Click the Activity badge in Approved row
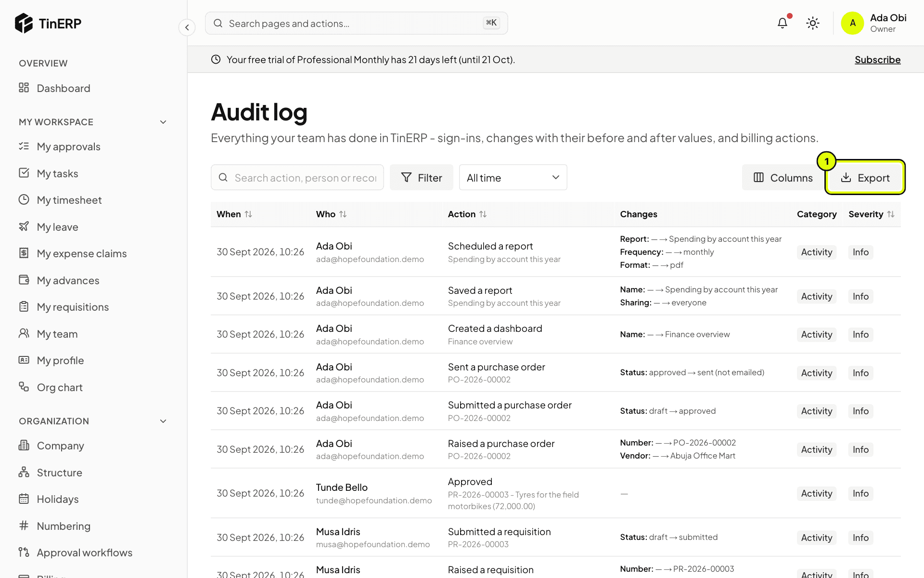 point(816,493)
